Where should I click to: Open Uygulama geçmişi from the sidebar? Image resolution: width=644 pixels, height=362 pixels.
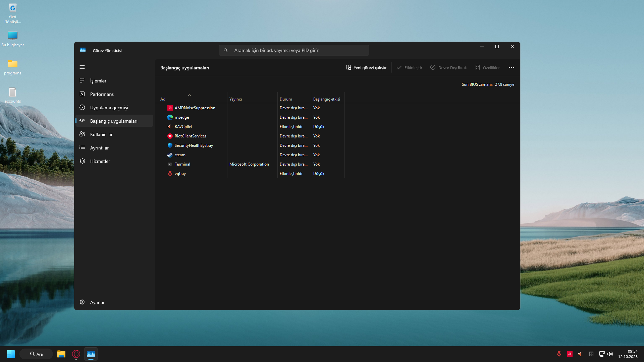coord(109,108)
